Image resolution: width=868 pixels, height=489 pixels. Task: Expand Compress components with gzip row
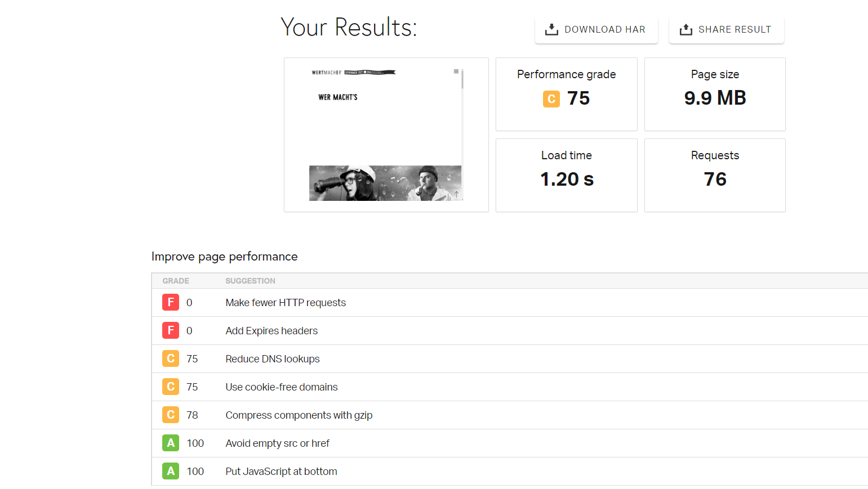(x=510, y=415)
